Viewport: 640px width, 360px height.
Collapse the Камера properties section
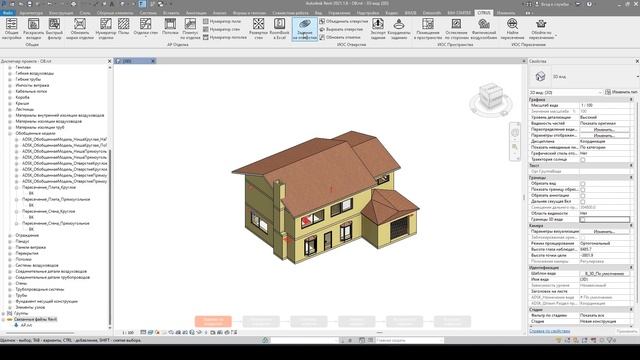click(x=631, y=226)
